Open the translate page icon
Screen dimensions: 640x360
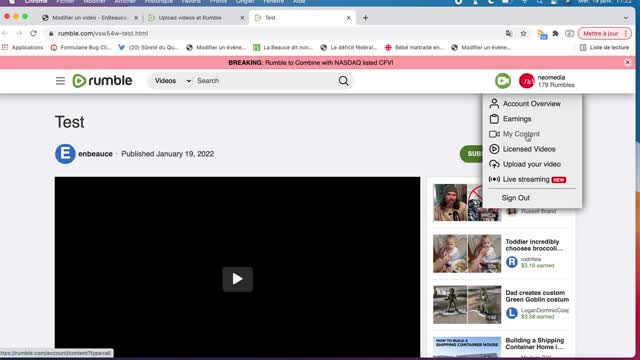click(509, 33)
